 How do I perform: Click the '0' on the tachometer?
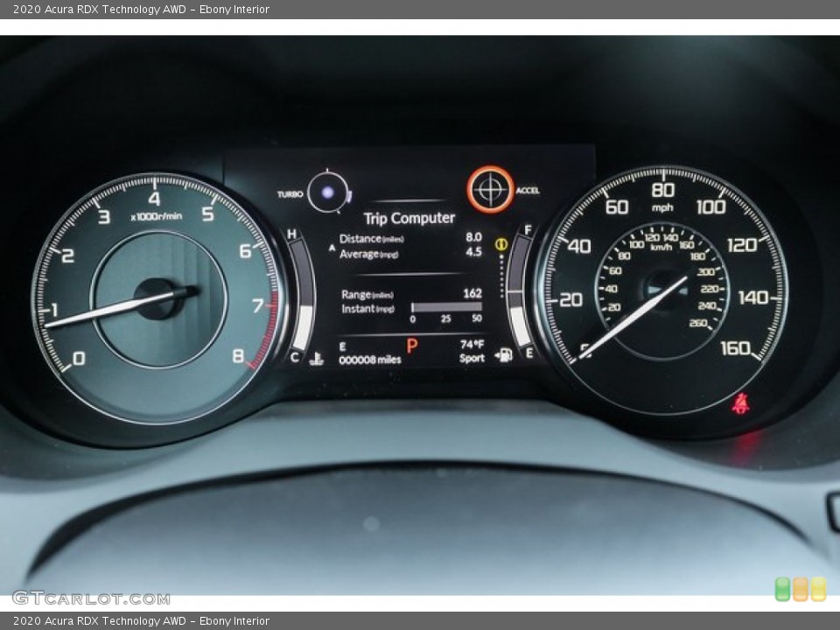pyautogui.click(x=79, y=359)
